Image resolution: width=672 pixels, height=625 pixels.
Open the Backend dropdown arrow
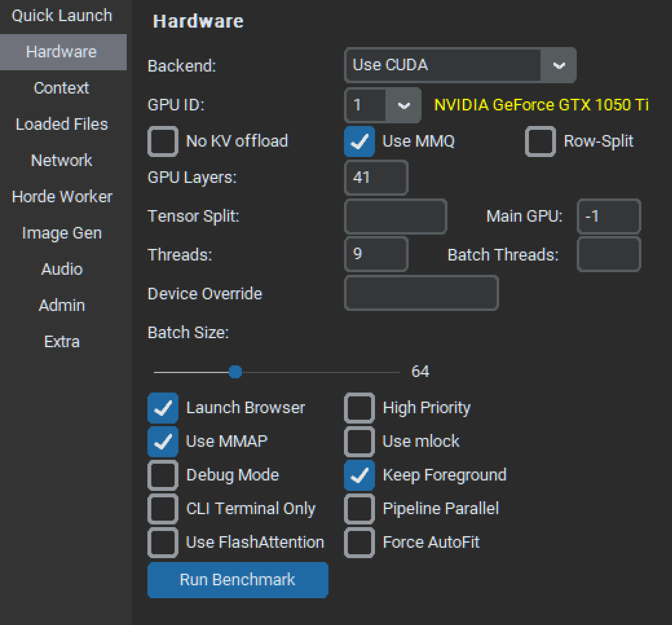click(559, 66)
